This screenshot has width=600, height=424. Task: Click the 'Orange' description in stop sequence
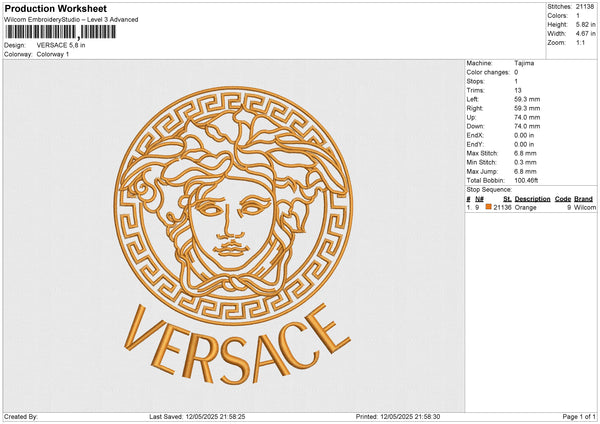point(525,207)
